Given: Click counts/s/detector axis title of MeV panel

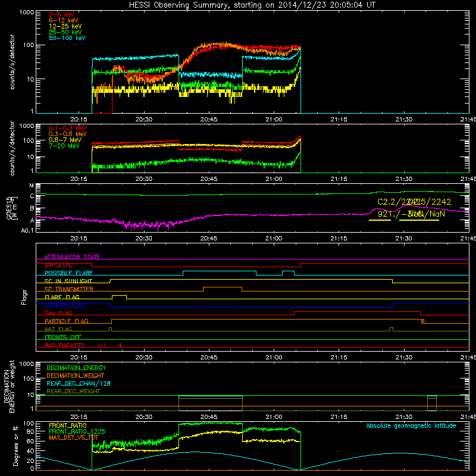Looking at the screenshot, I should pyautogui.click(x=12, y=148).
